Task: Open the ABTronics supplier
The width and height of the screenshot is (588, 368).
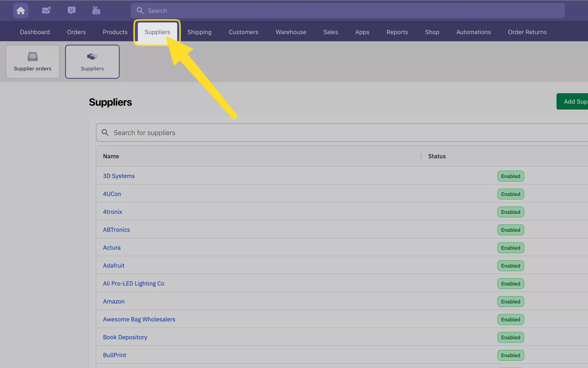Action: [x=117, y=230]
